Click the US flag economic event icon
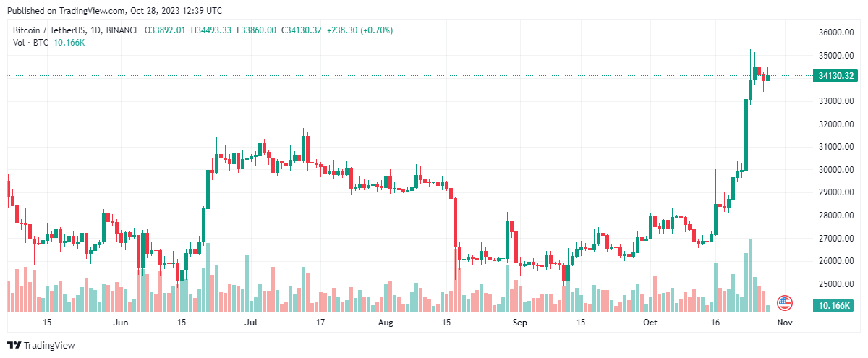The image size is (868, 358). pyautogui.click(x=784, y=302)
